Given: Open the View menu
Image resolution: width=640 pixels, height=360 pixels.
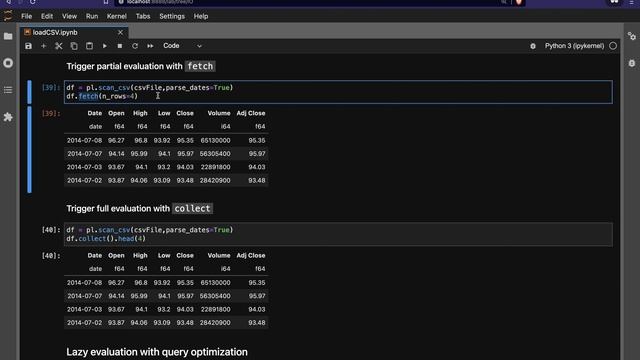Looking at the screenshot, I should click(69, 16).
